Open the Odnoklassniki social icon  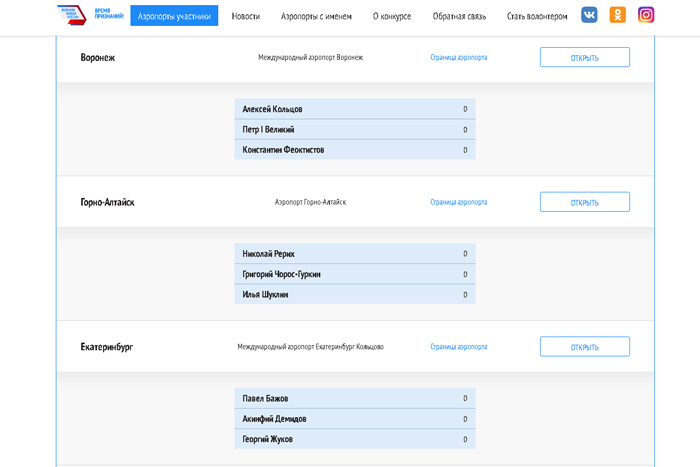click(x=617, y=15)
